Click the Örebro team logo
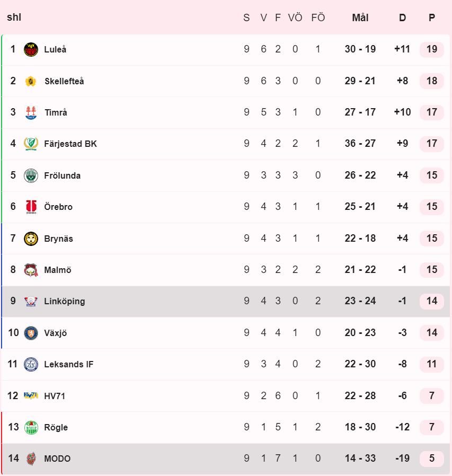This screenshot has height=476, width=452. point(31,207)
